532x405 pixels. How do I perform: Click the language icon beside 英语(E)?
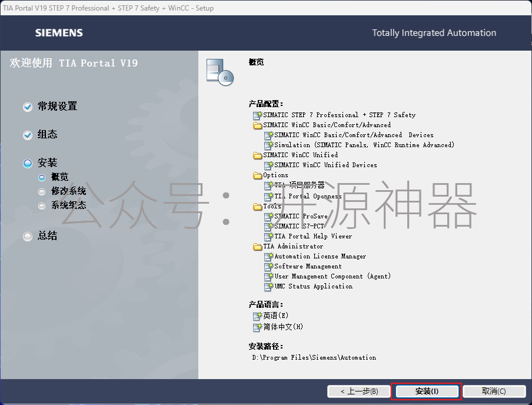[258, 316]
